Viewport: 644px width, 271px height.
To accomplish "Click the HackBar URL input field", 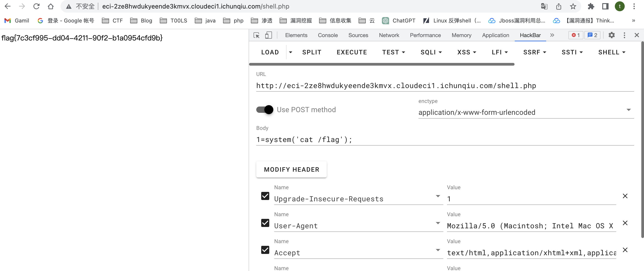I will 445,86.
